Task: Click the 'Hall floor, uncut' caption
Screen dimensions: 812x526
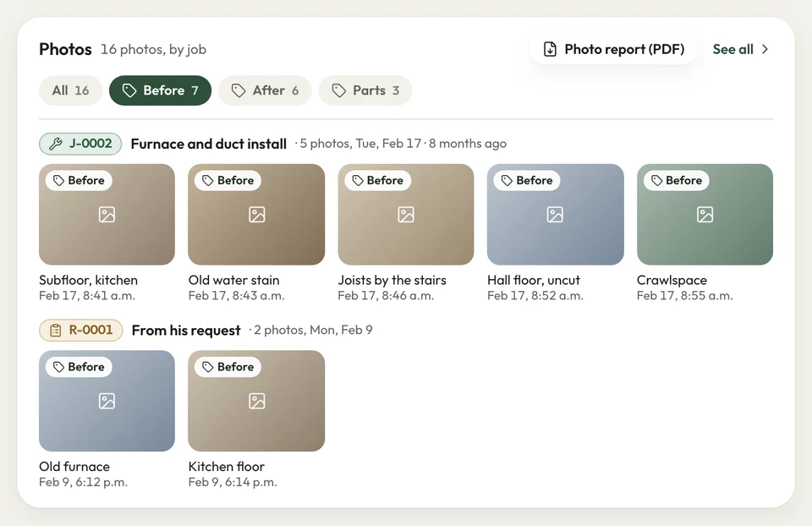Action: click(534, 280)
